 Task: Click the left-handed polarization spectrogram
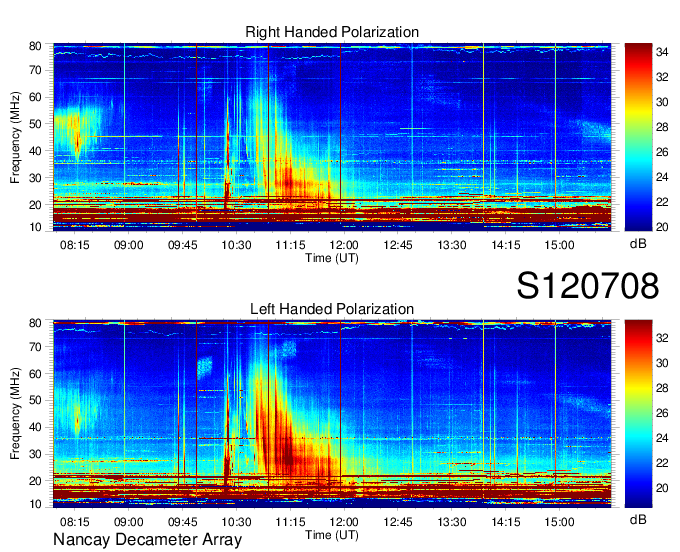332,414
